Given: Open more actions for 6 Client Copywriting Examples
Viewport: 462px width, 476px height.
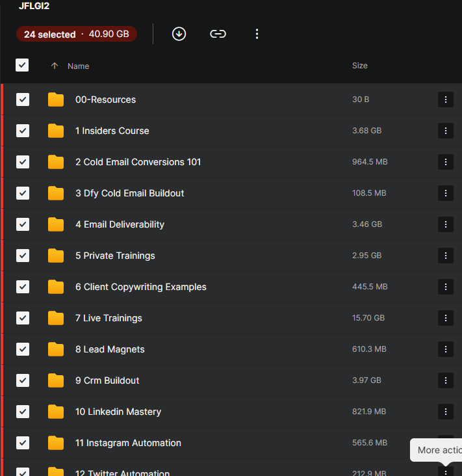Looking at the screenshot, I should tap(445, 287).
